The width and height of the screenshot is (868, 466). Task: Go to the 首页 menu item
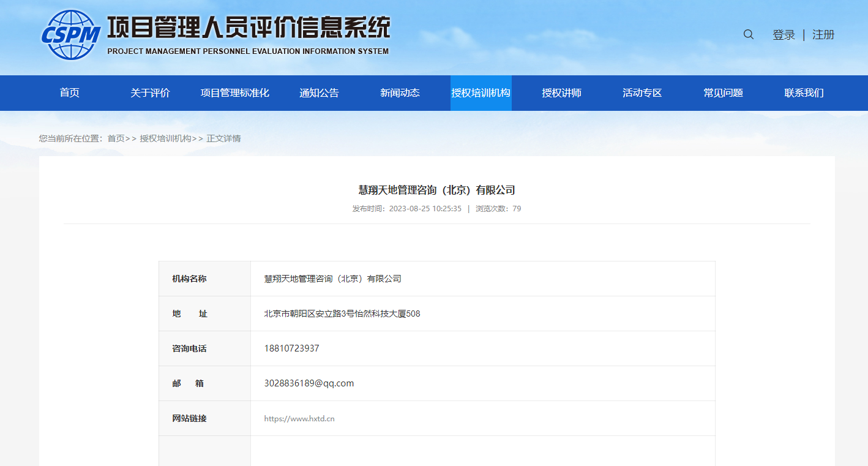point(69,92)
